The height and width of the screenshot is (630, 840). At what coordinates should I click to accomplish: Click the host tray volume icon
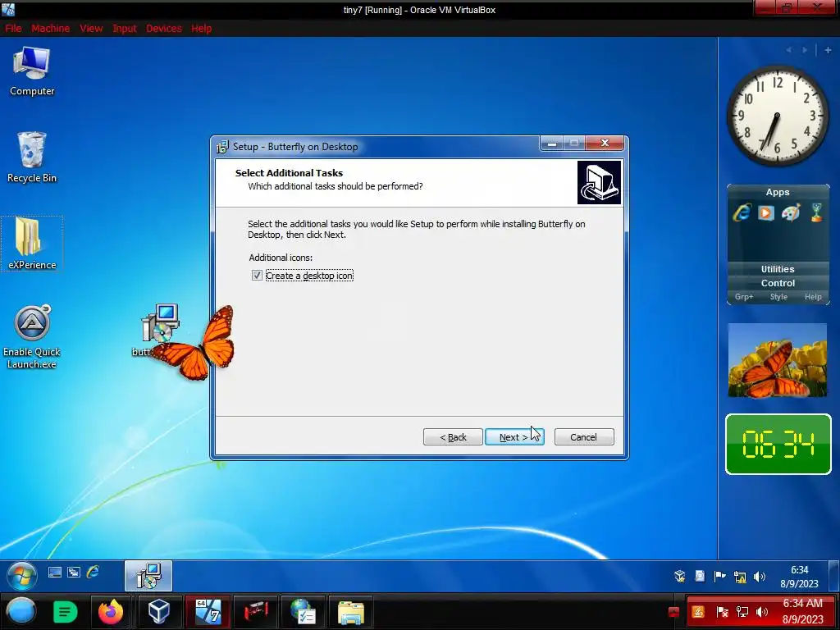click(761, 612)
